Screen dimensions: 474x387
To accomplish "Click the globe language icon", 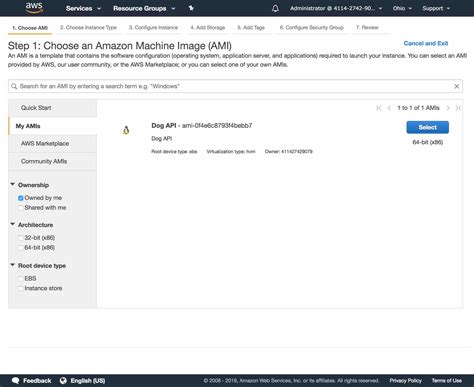I will pos(63,381).
